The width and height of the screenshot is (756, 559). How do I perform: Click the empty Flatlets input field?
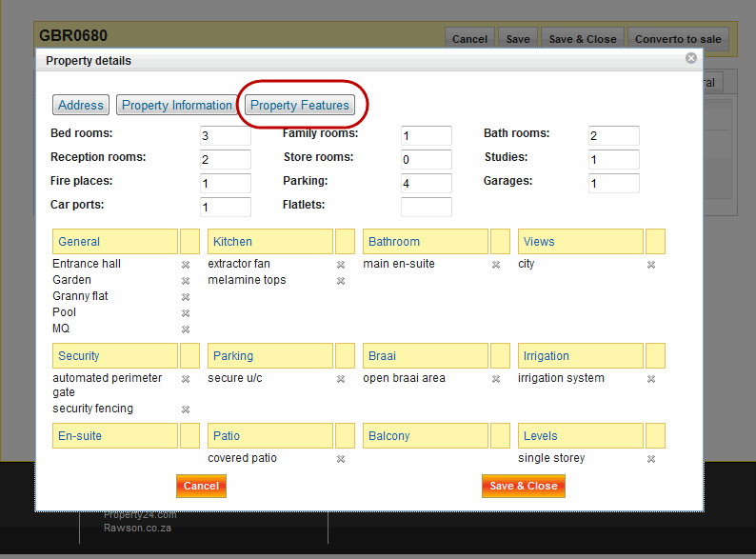coord(426,207)
